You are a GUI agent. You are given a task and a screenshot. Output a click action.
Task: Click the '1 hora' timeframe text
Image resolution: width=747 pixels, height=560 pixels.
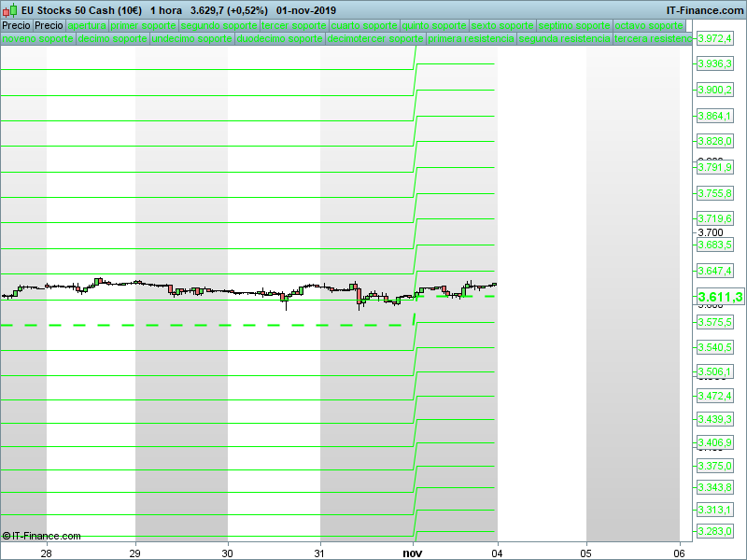pos(166,10)
